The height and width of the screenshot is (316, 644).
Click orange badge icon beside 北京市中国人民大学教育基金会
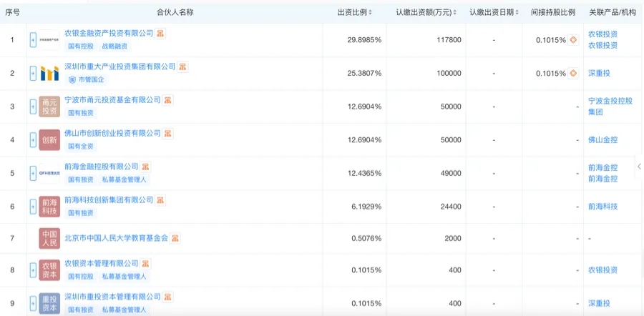pyautogui.click(x=175, y=238)
